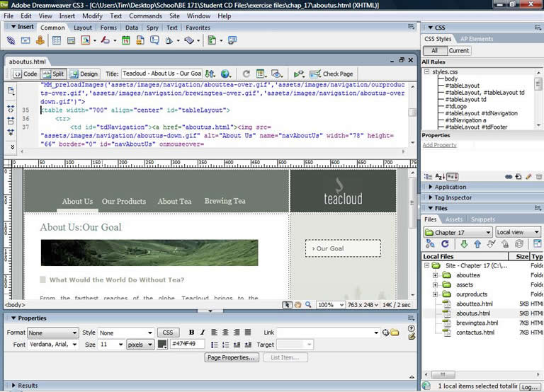Click the #474F49 color value field
544x392 pixels.
click(187, 344)
